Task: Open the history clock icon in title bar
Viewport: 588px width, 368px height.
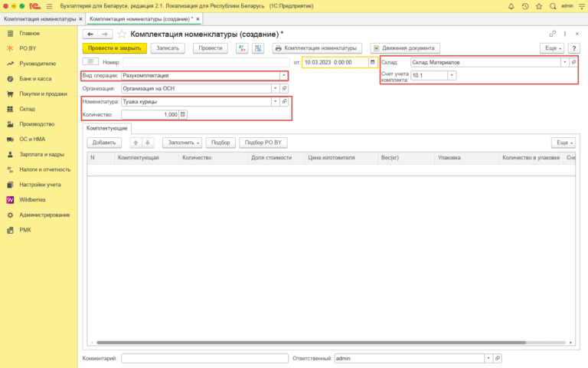Action: 524,5
